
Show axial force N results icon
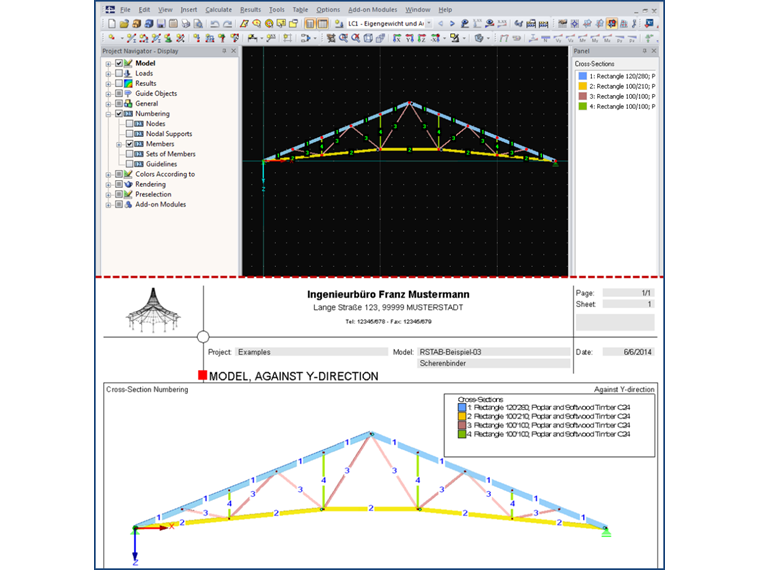coord(545,38)
